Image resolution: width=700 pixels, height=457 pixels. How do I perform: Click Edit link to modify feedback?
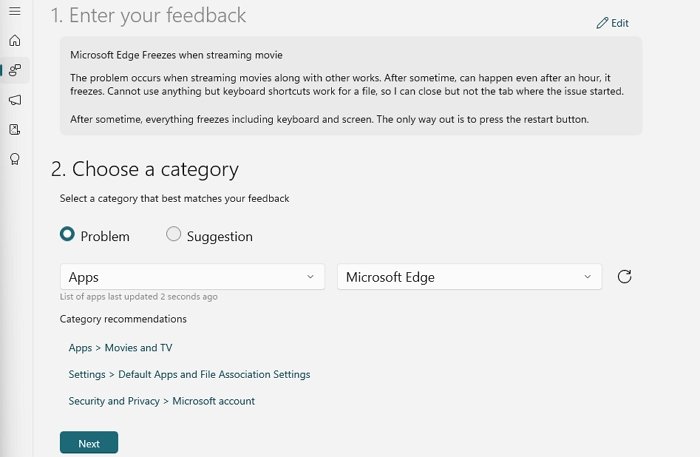[x=620, y=23]
